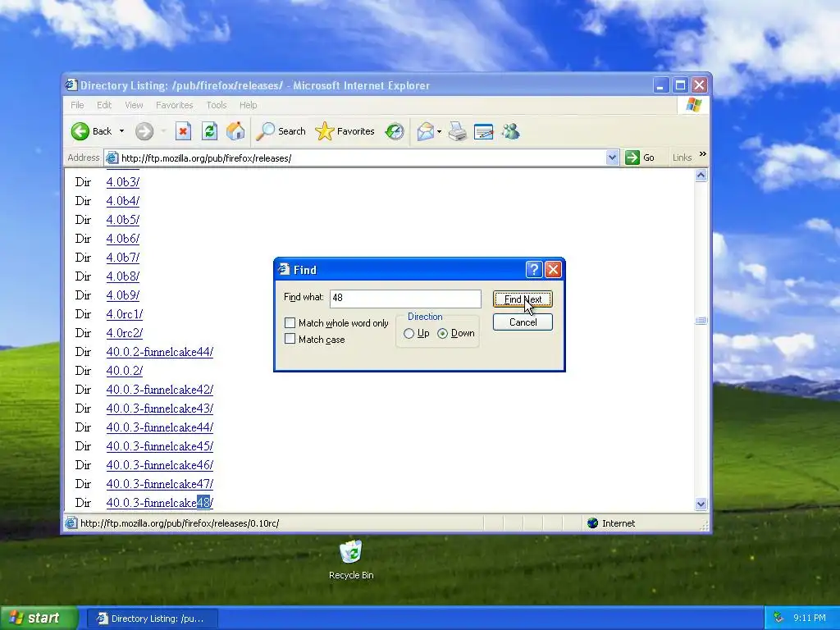
Task: Expand the Mail button dropdown arrow
Action: pyautogui.click(x=440, y=131)
